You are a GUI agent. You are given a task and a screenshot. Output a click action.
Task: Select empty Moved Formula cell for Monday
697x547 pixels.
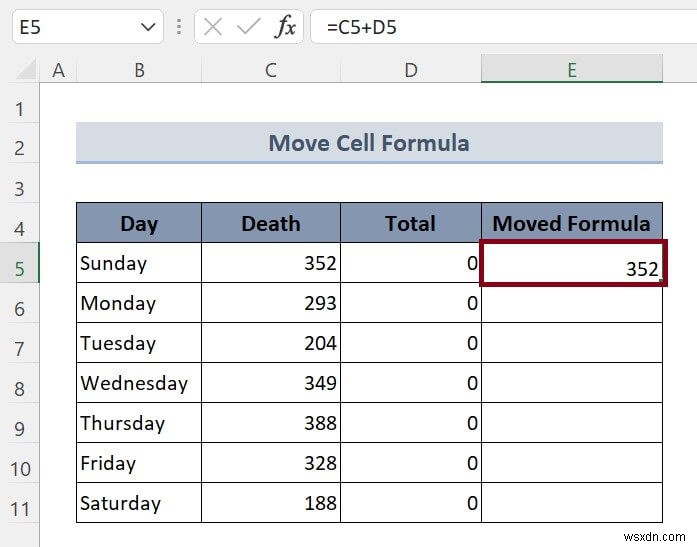[x=572, y=304]
